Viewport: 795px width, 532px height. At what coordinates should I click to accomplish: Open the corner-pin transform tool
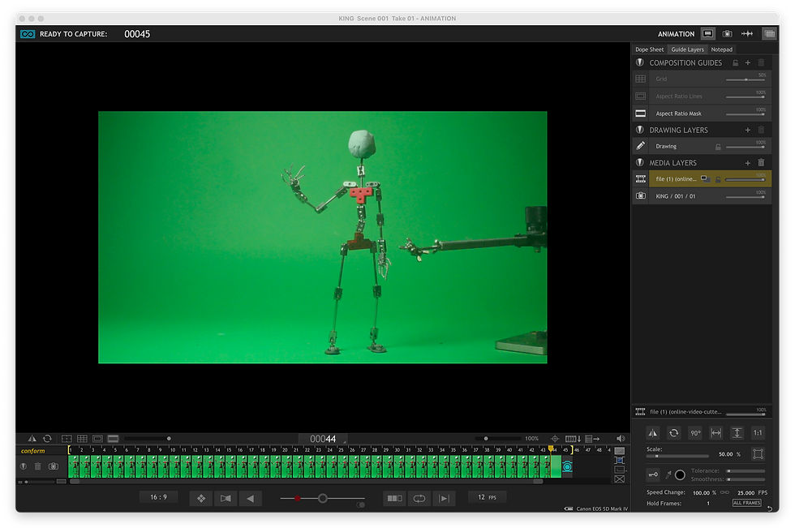coord(758,454)
